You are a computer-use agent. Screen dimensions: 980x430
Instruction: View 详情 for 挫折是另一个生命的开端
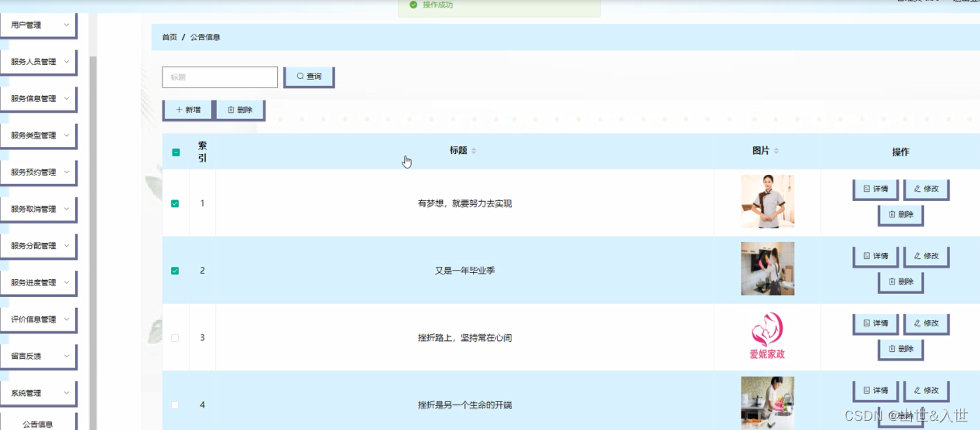pos(875,391)
